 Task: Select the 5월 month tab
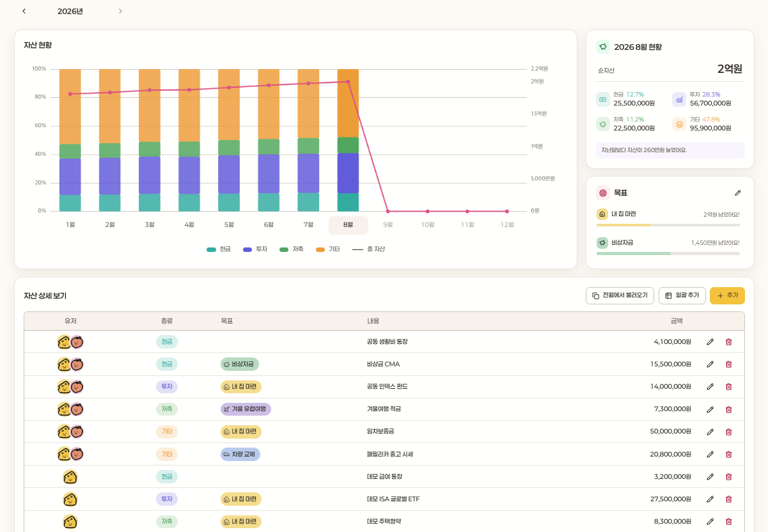click(x=229, y=225)
